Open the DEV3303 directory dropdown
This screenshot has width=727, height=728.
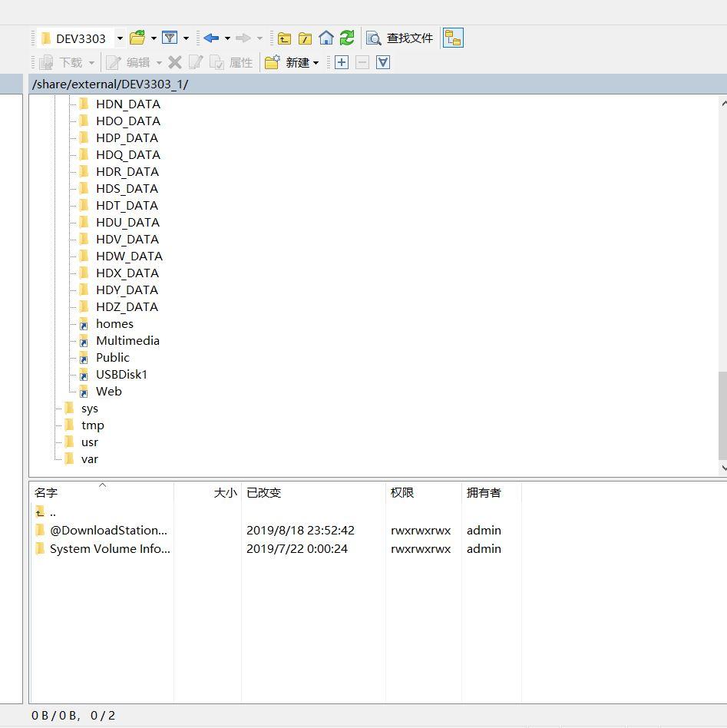click(x=120, y=38)
